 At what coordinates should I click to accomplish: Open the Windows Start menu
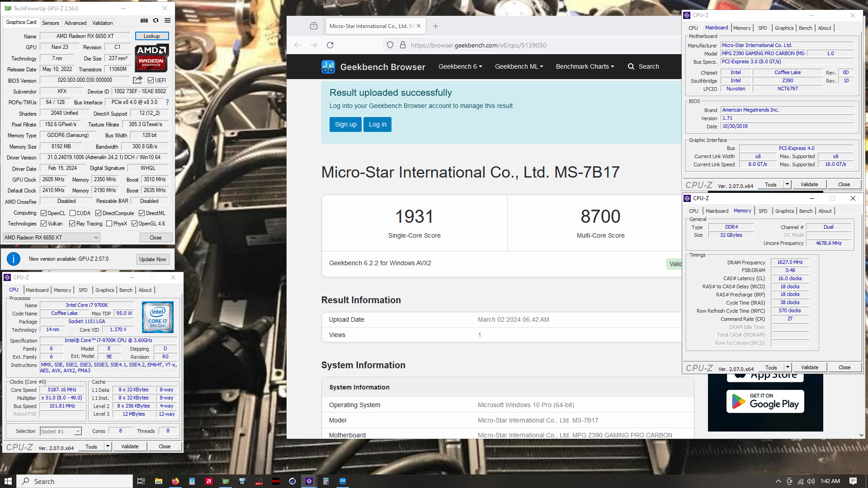point(8,481)
